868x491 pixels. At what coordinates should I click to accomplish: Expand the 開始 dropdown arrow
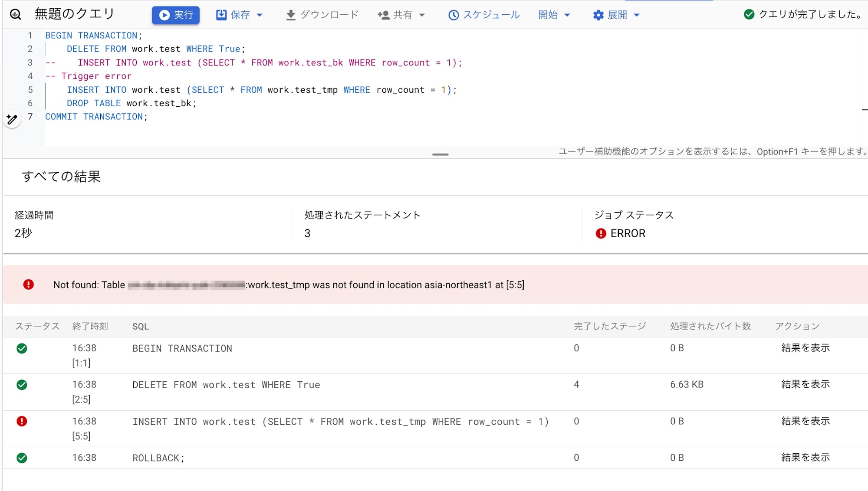point(567,15)
